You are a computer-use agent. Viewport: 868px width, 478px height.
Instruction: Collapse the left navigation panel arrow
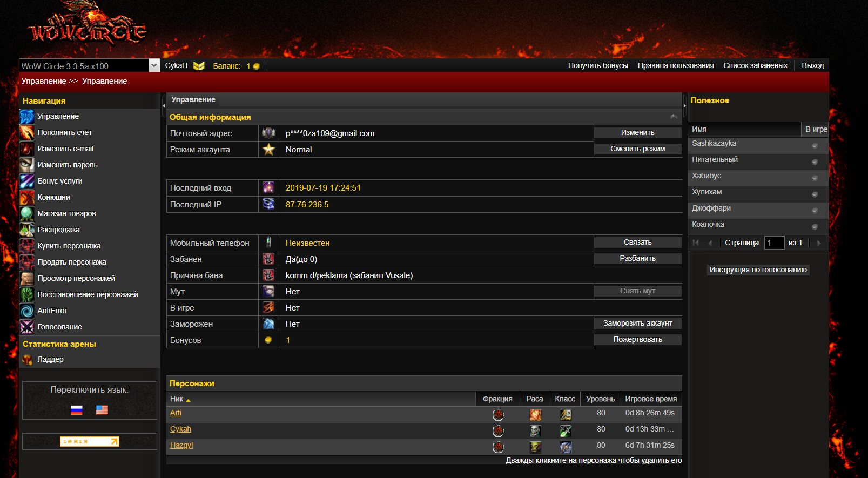tap(164, 106)
